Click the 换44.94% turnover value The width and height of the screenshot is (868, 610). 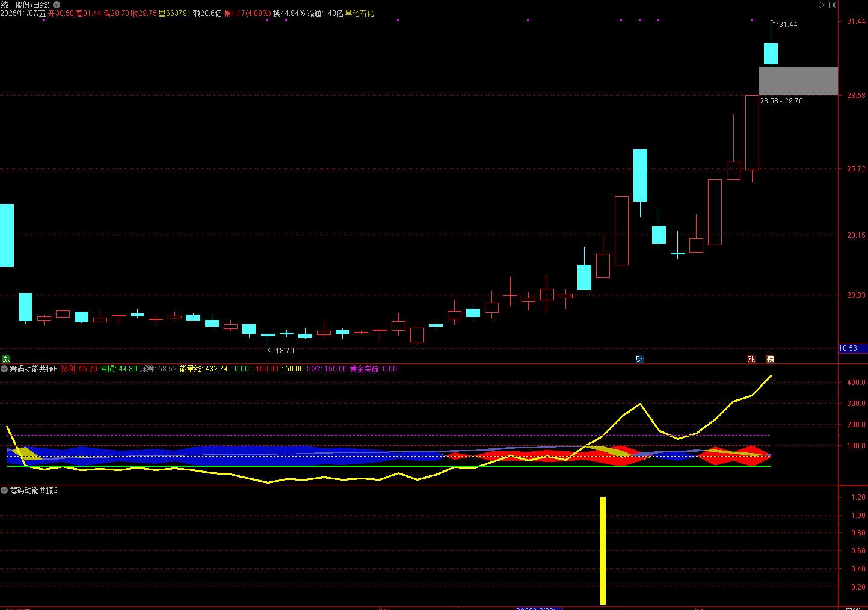(x=289, y=13)
